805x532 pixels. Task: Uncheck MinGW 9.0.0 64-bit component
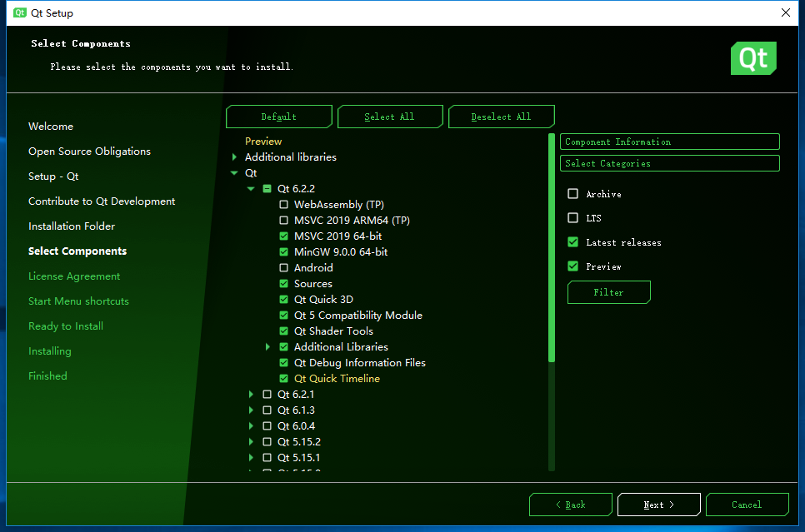[x=283, y=252]
